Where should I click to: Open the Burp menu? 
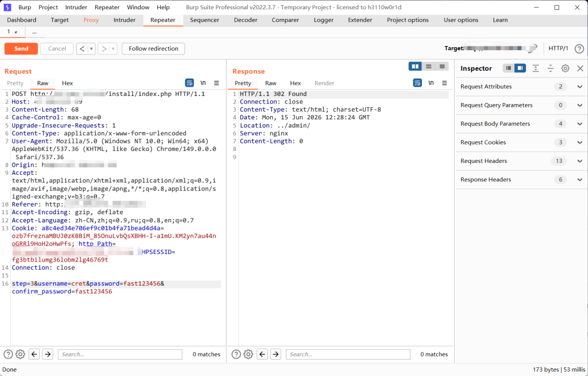[x=24, y=7]
